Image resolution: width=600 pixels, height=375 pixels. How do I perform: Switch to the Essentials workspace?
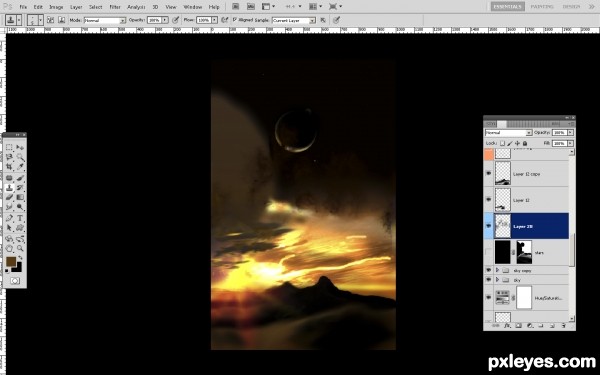coord(507,7)
